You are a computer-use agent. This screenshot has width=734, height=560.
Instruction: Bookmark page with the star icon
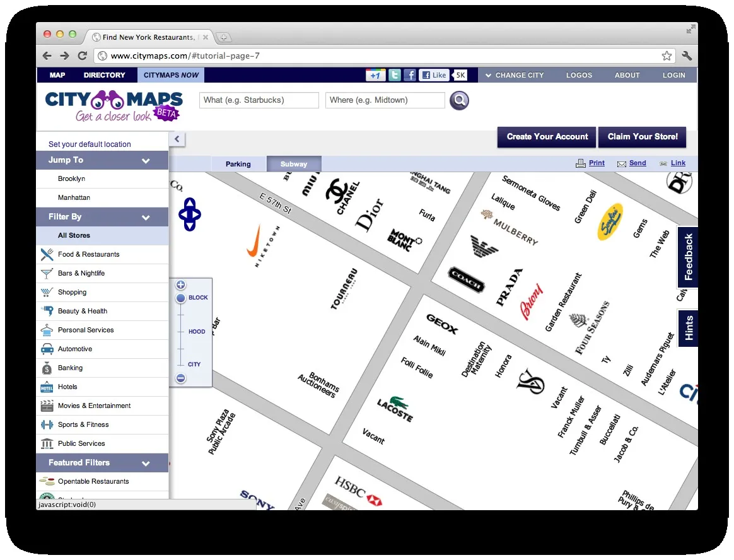667,55
